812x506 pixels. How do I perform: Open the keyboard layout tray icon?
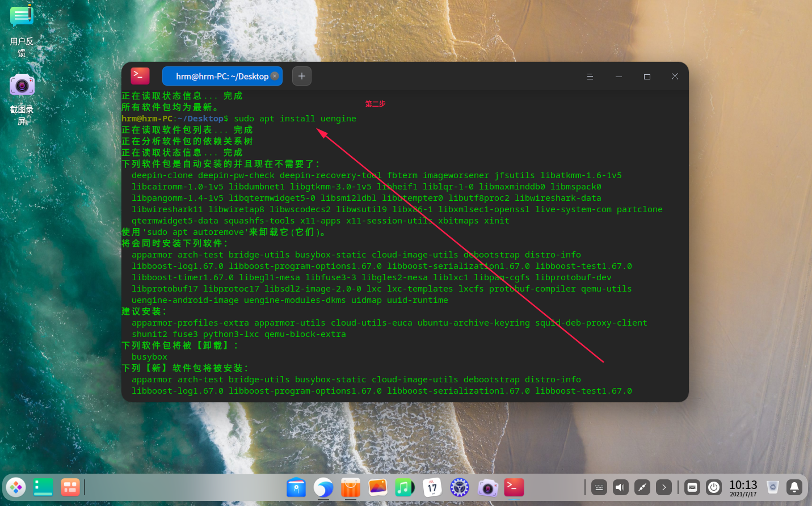pyautogui.click(x=692, y=487)
